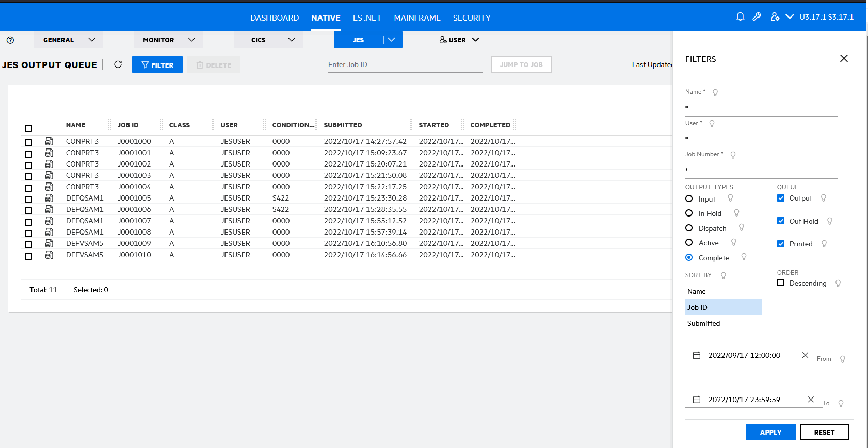868x448 pixels.
Task: Clear the To date with X icon
Action: click(x=811, y=400)
